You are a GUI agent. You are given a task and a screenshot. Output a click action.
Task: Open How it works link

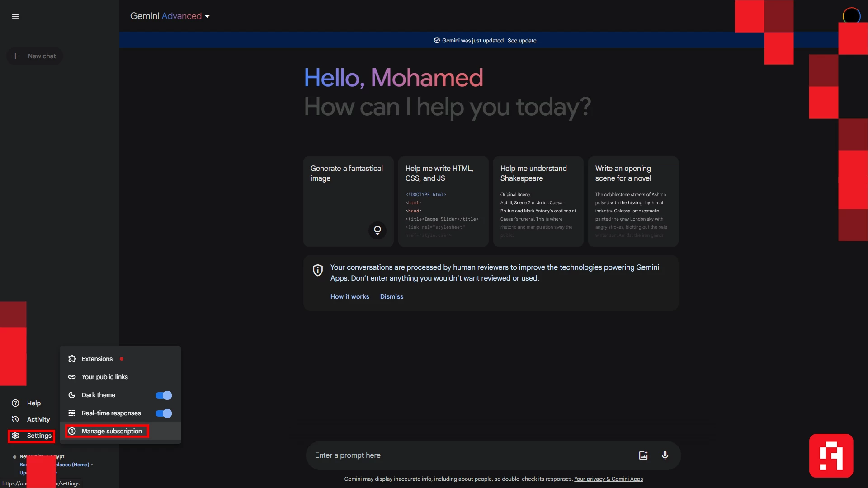click(x=349, y=296)
